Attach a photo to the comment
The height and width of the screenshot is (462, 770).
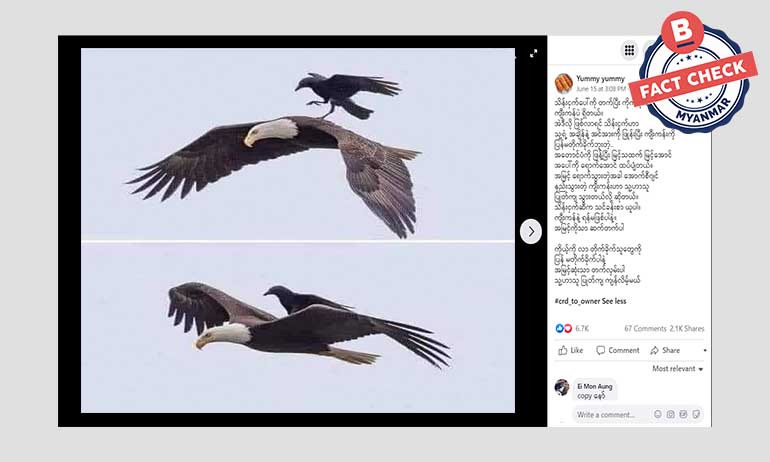(671, 414)
